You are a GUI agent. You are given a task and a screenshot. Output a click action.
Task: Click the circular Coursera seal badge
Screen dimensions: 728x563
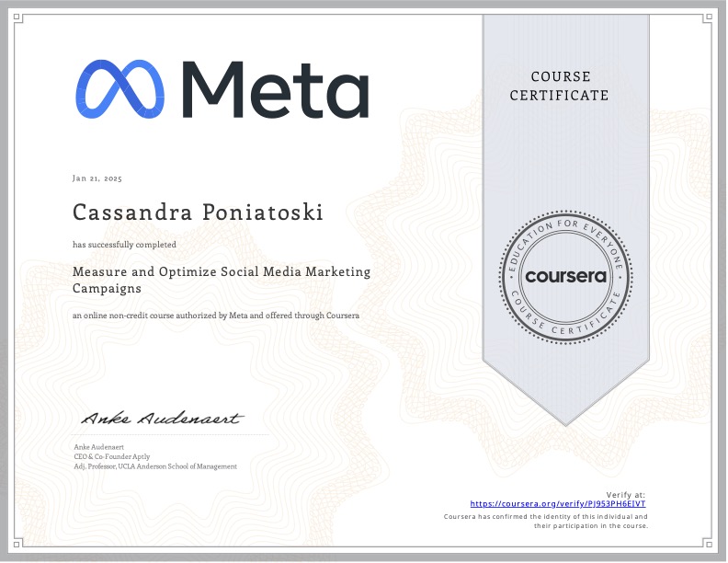click(565, 275)
